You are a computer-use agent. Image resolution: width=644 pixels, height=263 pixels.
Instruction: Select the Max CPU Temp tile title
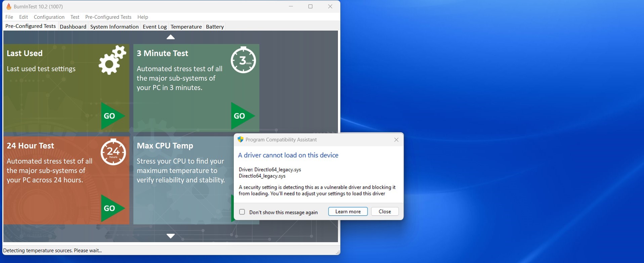click(x=165, y=145)
